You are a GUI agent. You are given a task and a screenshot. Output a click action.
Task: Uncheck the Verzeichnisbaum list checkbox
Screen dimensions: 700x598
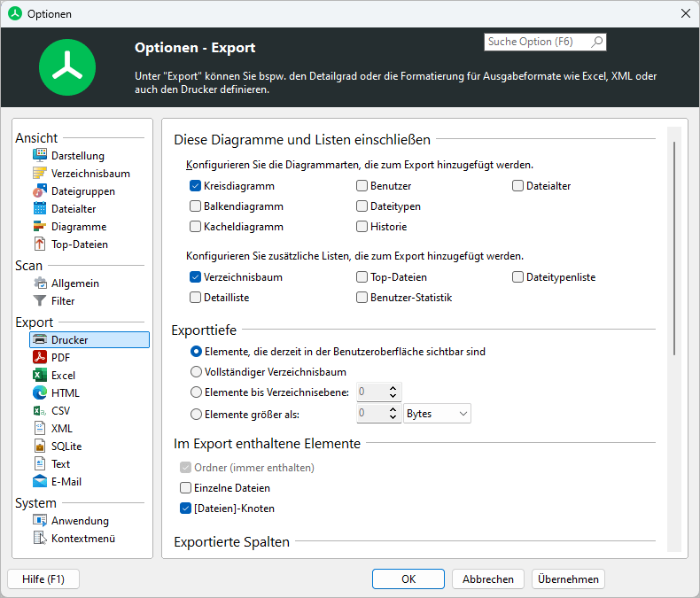[195, 277]
